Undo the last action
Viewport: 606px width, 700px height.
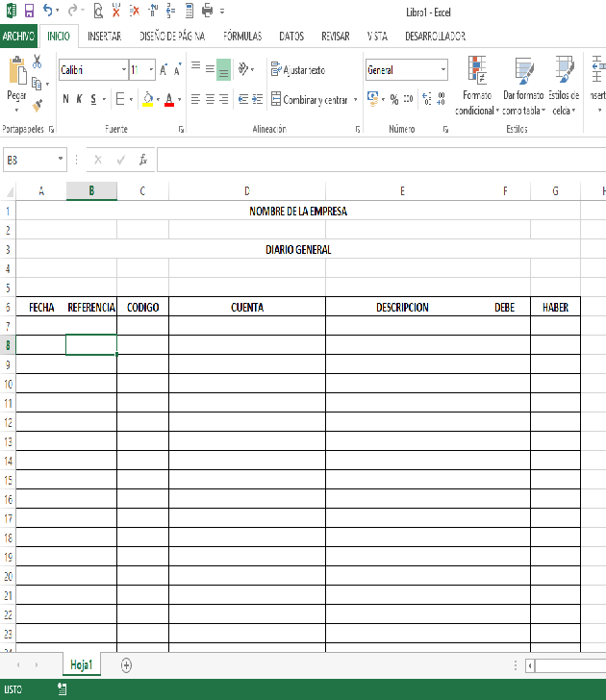point(47,10)
